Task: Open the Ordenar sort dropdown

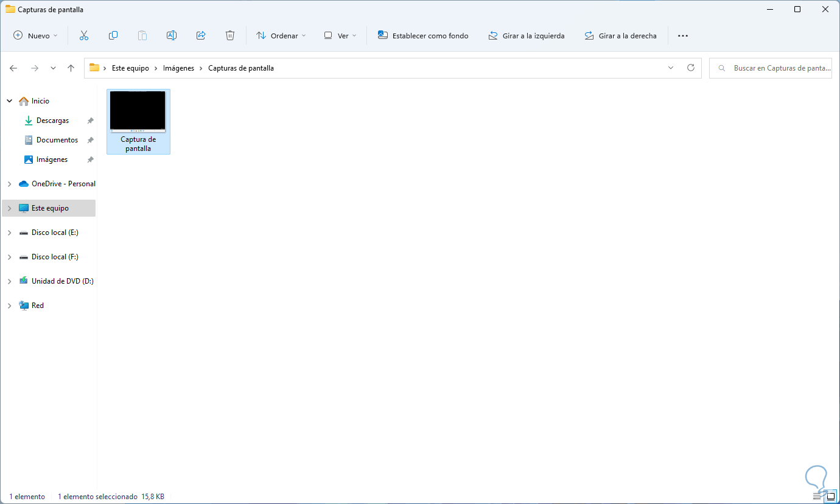Action: tap(281, 36)
